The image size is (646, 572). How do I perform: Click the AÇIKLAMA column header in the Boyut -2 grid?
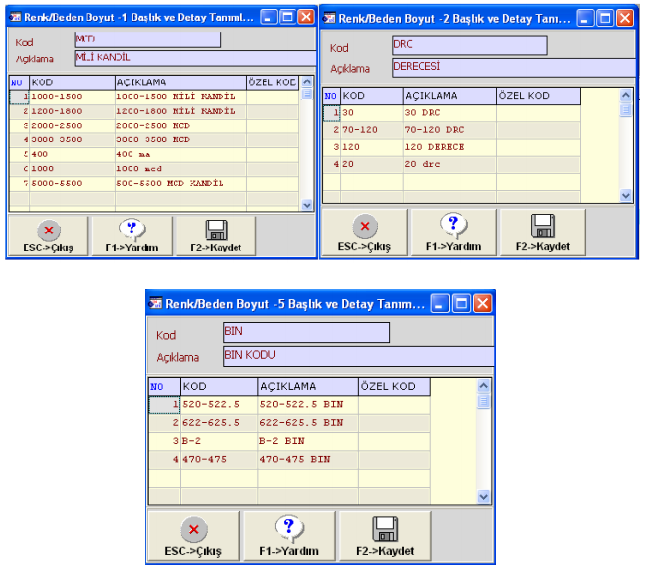tap(448, 96)
